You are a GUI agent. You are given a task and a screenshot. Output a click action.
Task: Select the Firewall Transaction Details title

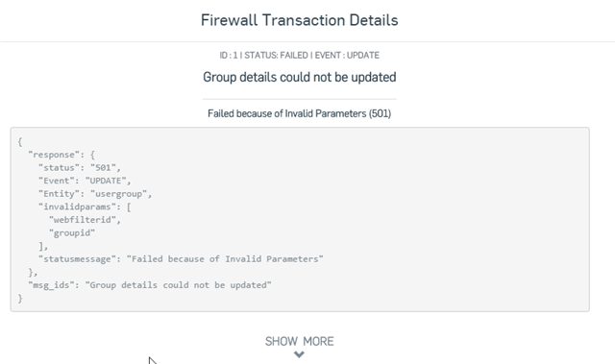click(299, 20)
